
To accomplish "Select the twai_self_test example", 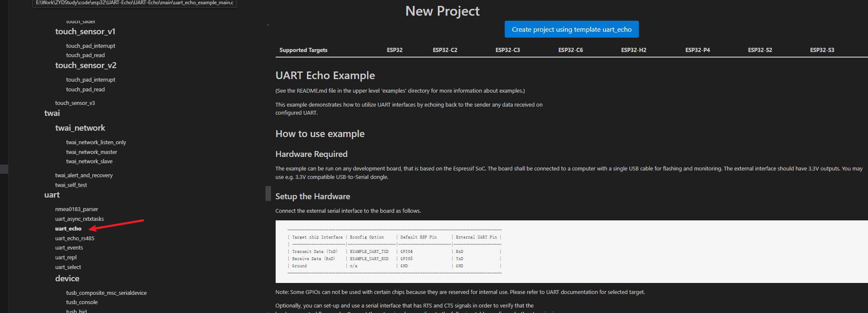I will click(x=71, y=185).
